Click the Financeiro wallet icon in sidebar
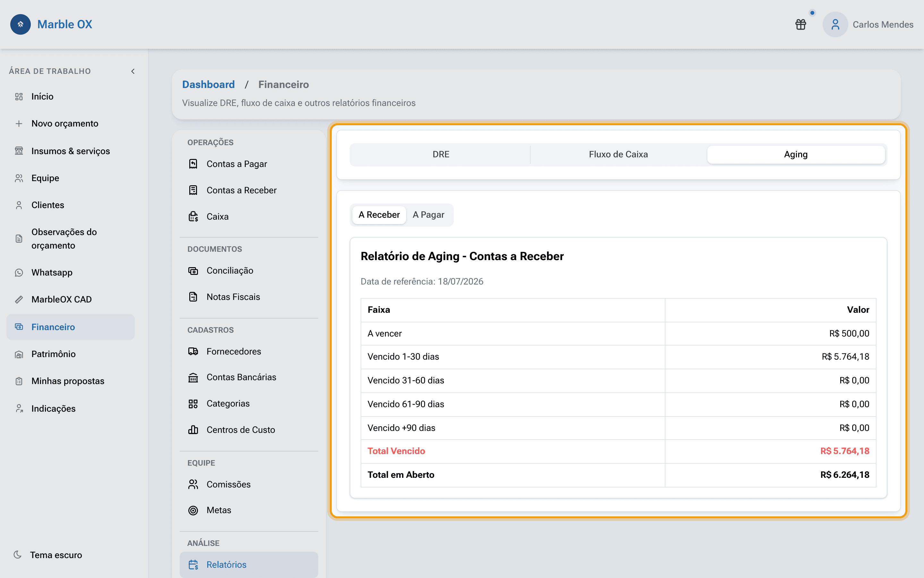Image resolution: width=924 pixels, height=578 pixels. [19, 327]
